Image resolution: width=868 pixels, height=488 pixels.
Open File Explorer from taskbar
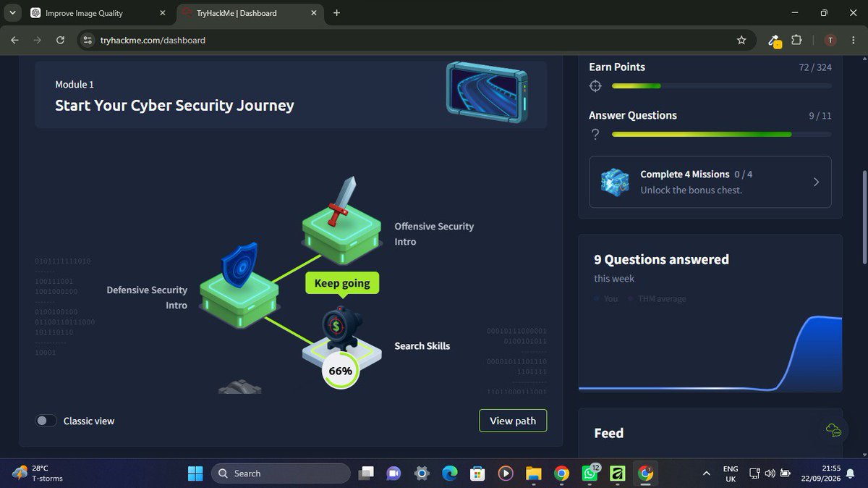pos(533,474)
